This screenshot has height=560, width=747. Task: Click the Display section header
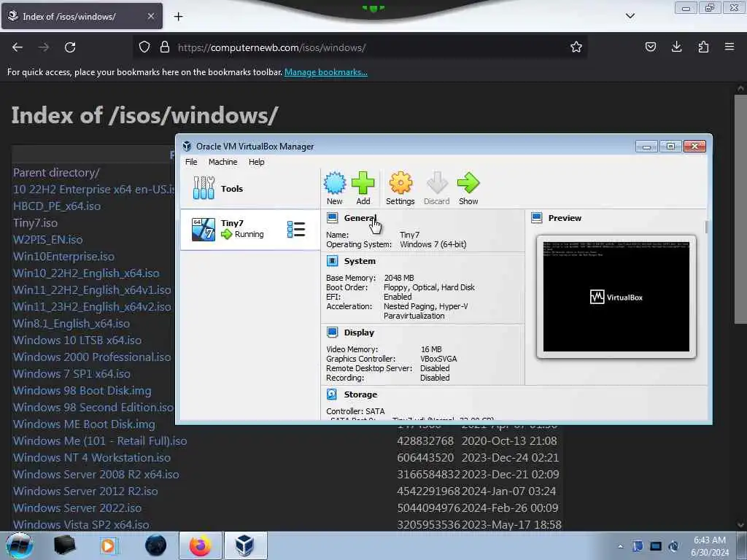(359, 332)
